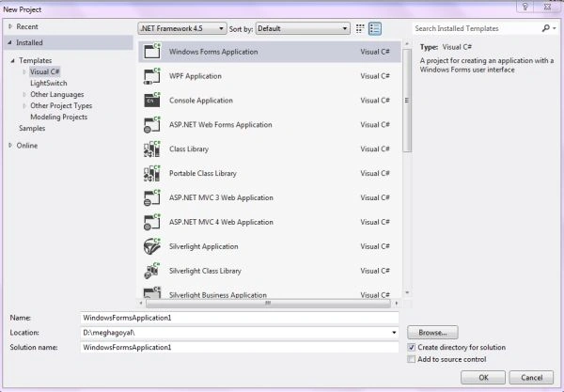Viewport: 564px width, 392px height.
Task: Click the scroll down arrow of template list
Action: click(407, 292)
